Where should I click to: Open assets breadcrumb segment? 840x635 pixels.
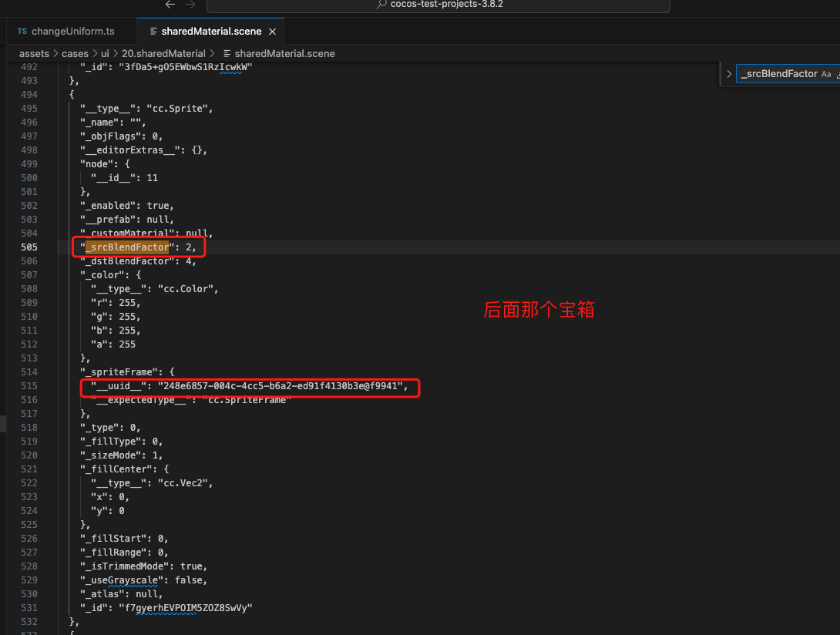tap(34, 54)
